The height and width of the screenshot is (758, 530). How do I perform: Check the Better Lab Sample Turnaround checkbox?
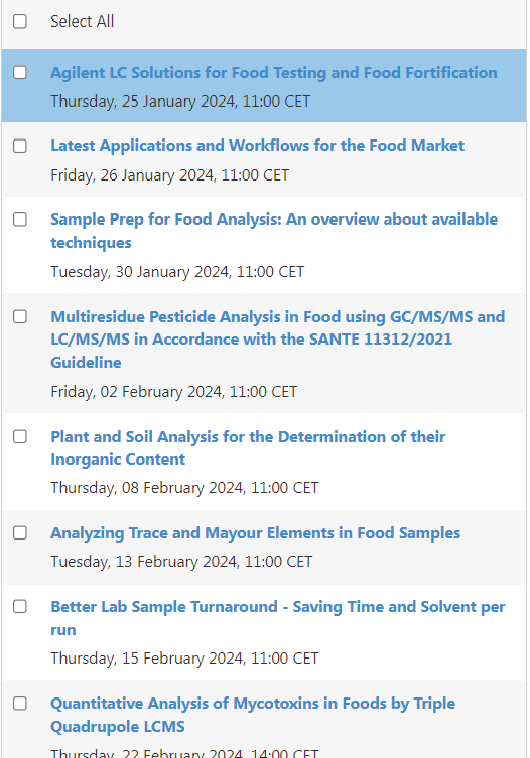coord(20,606)
